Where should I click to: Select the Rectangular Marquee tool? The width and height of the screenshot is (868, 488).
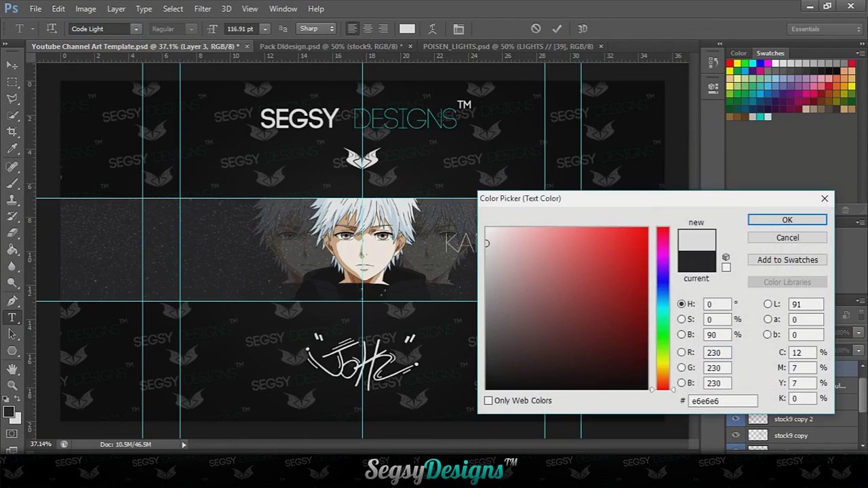[x=12, y=82]
